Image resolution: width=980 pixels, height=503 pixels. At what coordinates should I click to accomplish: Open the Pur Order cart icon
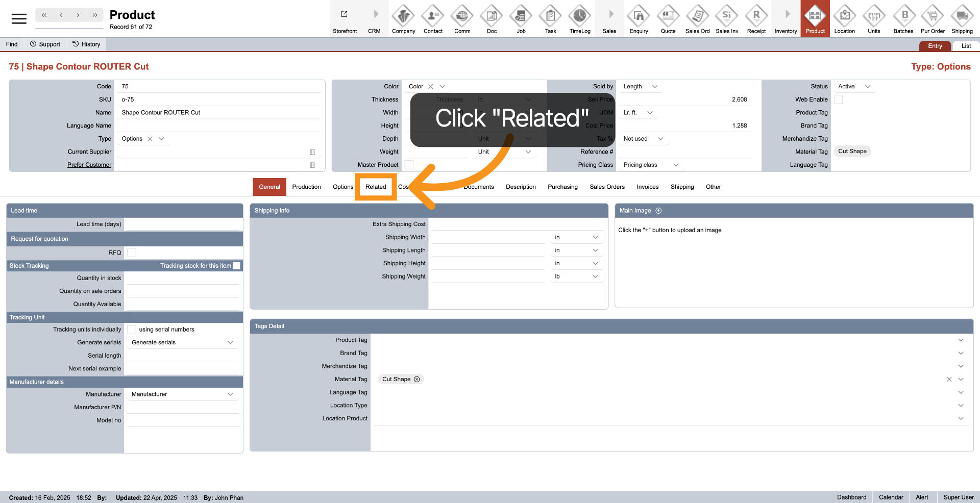click(x=933, y=16)
